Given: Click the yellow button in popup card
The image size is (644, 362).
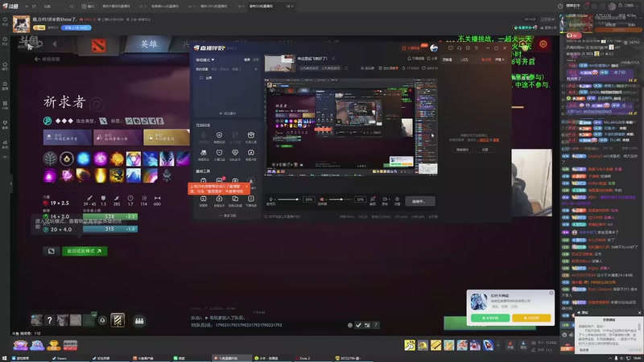Looking at the screenshot, I should click(531, 318).
